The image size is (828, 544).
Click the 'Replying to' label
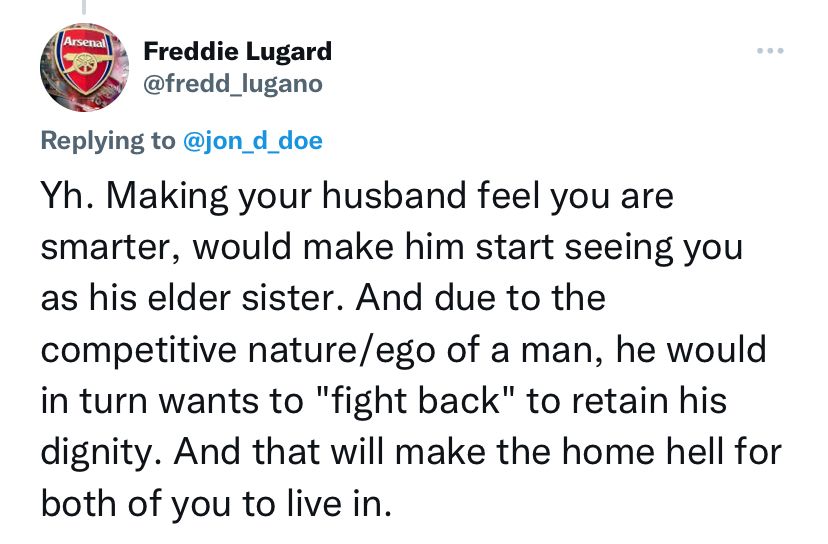pyautogui.click(x=108, y=141)
